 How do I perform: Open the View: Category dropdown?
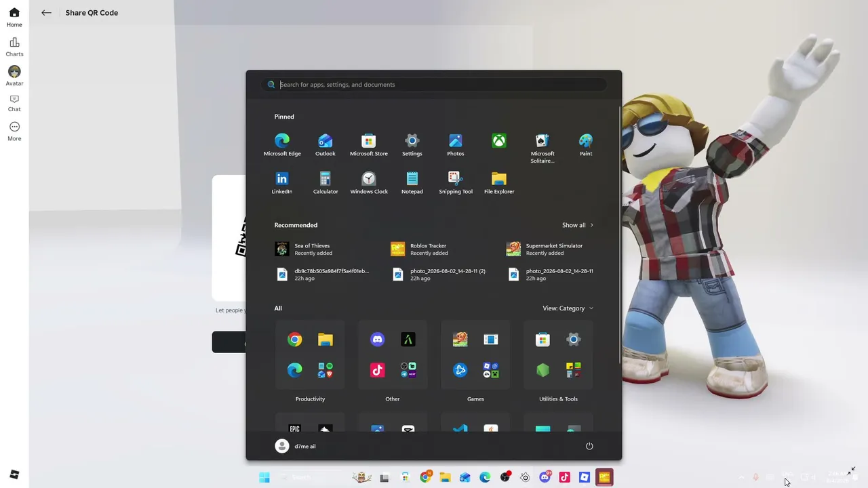coord(568,308)
